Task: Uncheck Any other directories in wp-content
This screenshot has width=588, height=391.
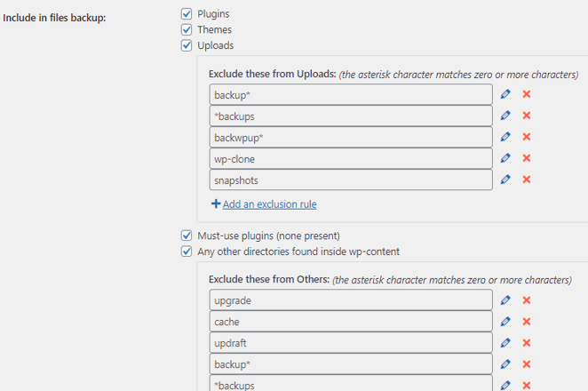Action: [187, 251]
